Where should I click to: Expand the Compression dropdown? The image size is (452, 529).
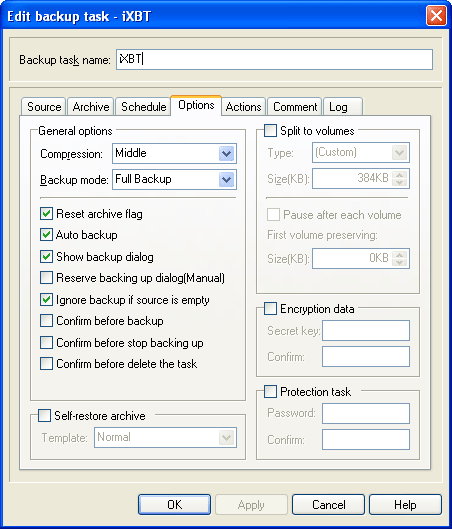[226, 154]
